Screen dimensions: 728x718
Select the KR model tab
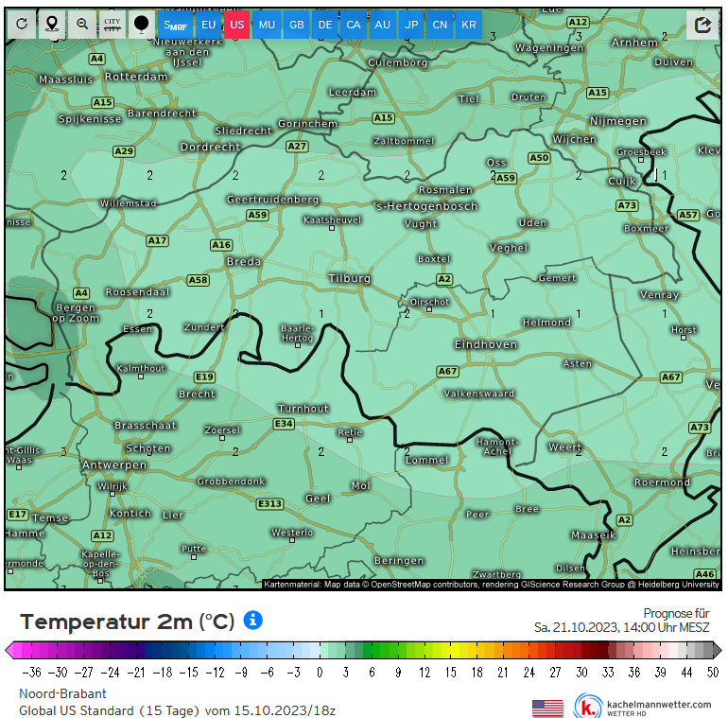(x=468, y=25)
